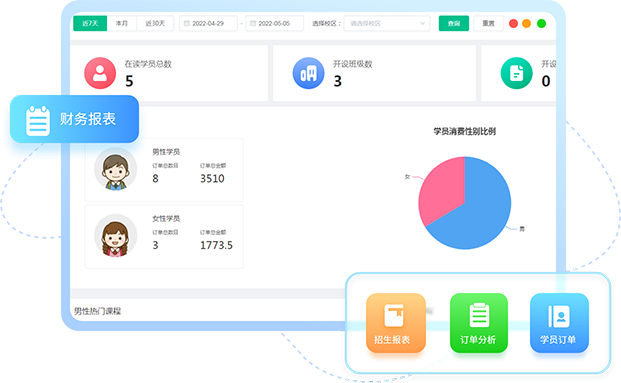This screenshot has width=621, height=383.
Task: Click the chevron arrow in campus selector
Action: point(422,23)
